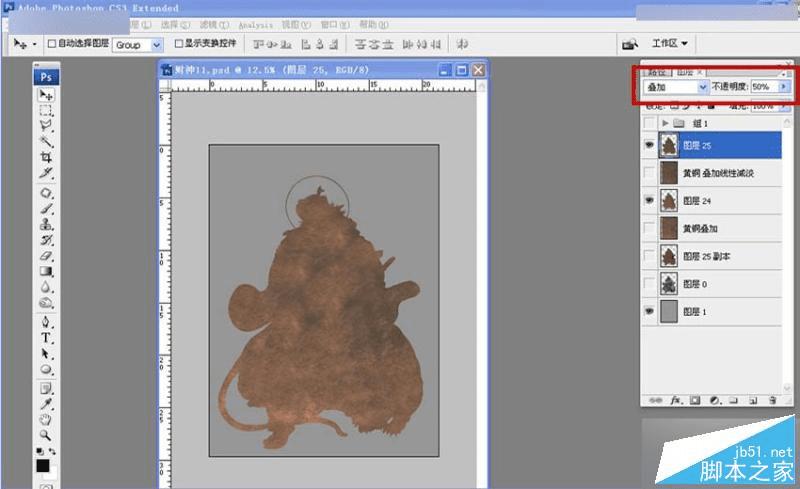The width and height of the screenshot is (800, 489).
Task: Choose the Gradient tool
Action: tap(46, 271)
